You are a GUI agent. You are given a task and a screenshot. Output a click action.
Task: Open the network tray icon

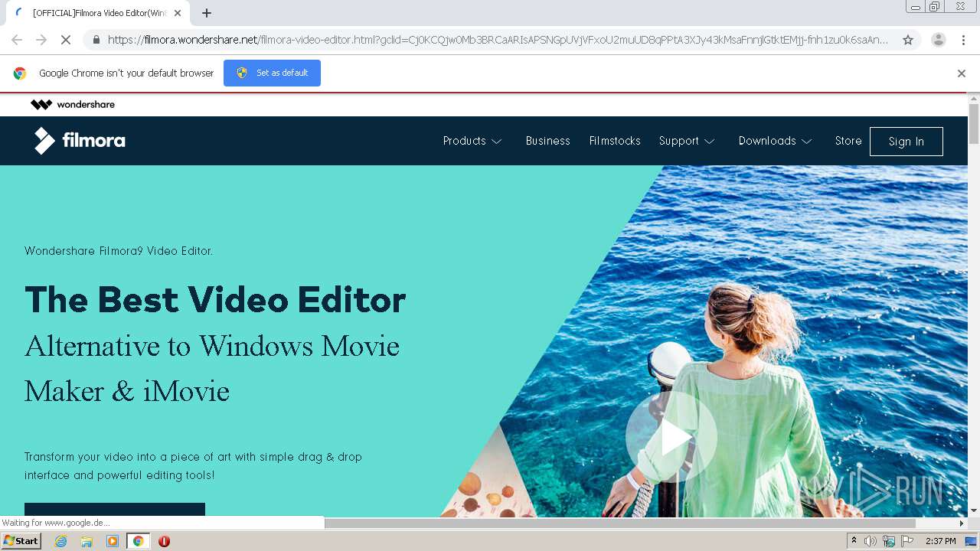[x=889, y=541]
